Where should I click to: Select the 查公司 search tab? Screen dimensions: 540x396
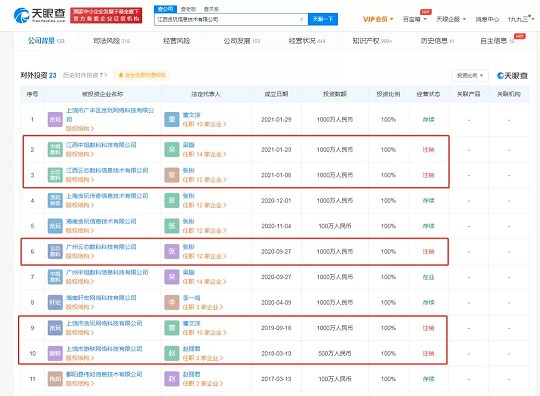166,9
